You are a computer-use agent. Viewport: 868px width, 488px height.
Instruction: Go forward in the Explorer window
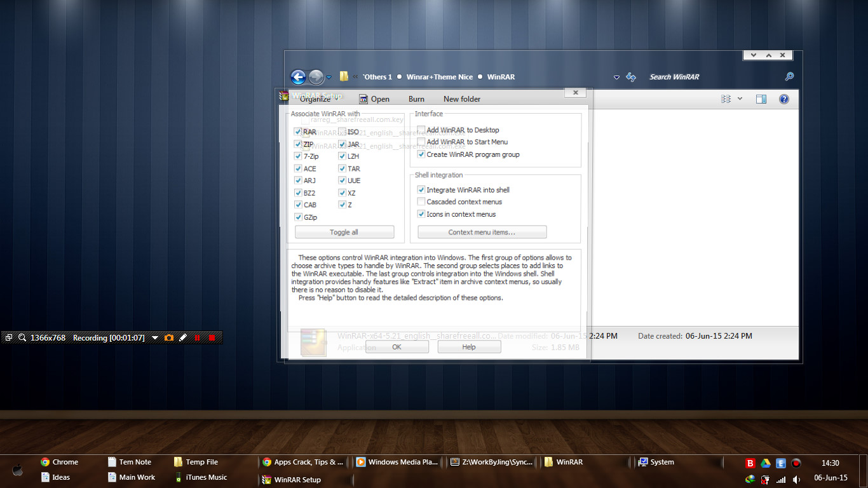(x=316, y=77)
